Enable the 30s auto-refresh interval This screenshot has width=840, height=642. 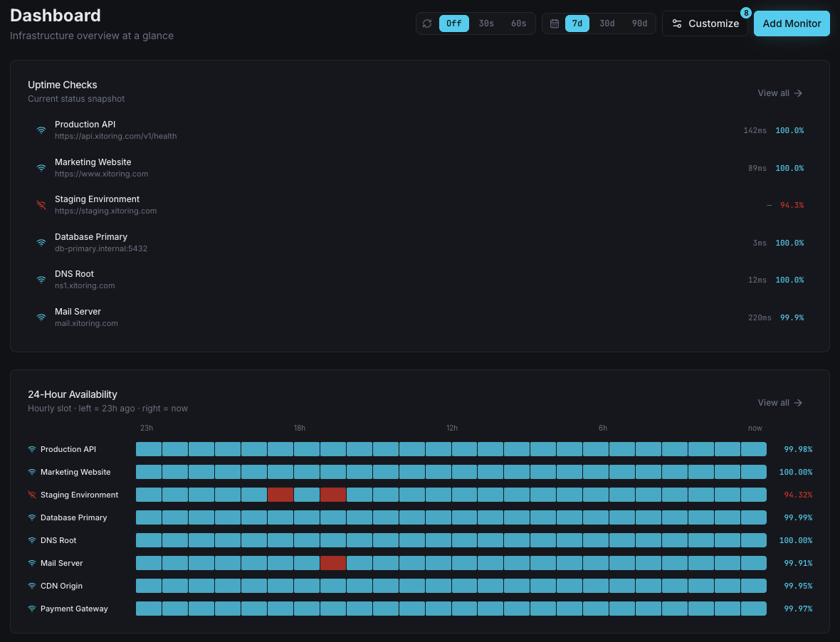(x=485, y=23)
